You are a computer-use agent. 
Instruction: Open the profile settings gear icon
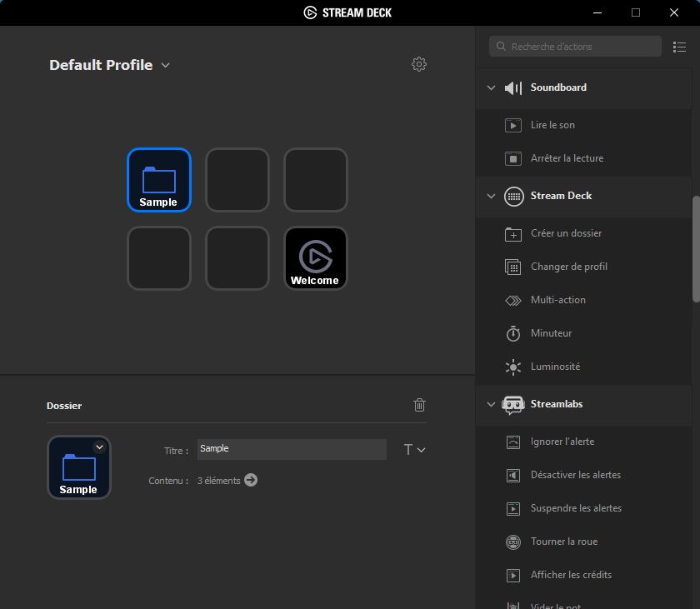418,64
